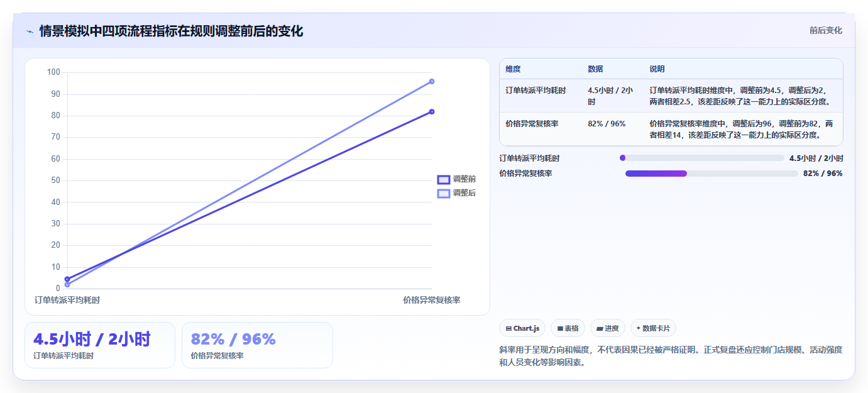Click the footnote text starting 斜率用于呈现方向
This screenshot has height=393, width=868.
click(x=671, y=356)
